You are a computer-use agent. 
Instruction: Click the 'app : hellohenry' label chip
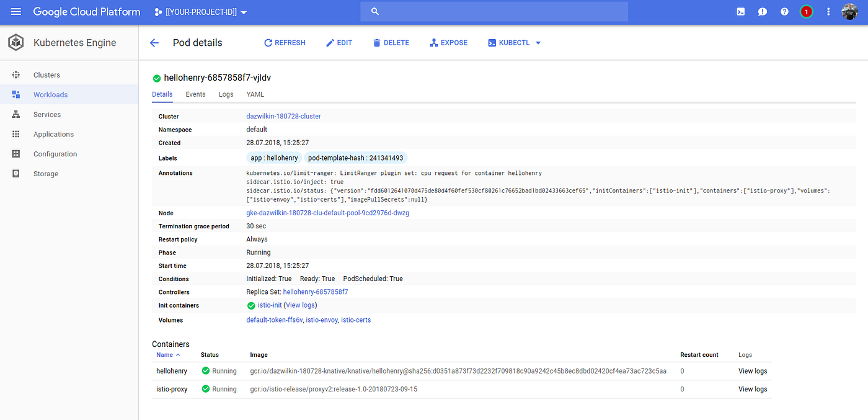coord(274,158)
